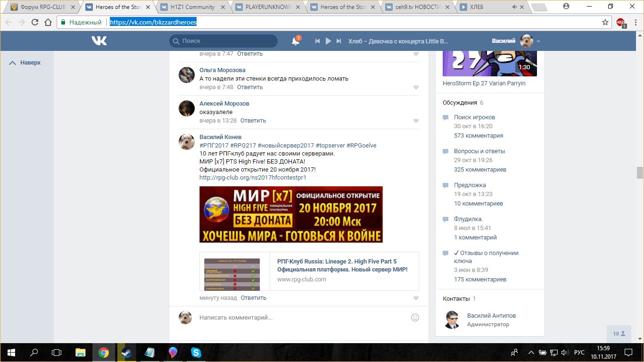The height and width of the screenshot is (362, 644).
Task: Go to previous track in header player
Action: tap(318, 41)
